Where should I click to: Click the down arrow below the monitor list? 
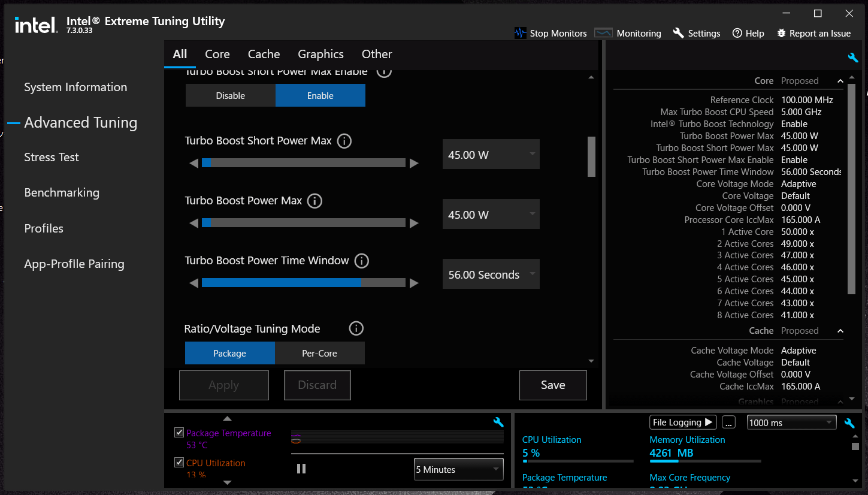click(227, 482)
